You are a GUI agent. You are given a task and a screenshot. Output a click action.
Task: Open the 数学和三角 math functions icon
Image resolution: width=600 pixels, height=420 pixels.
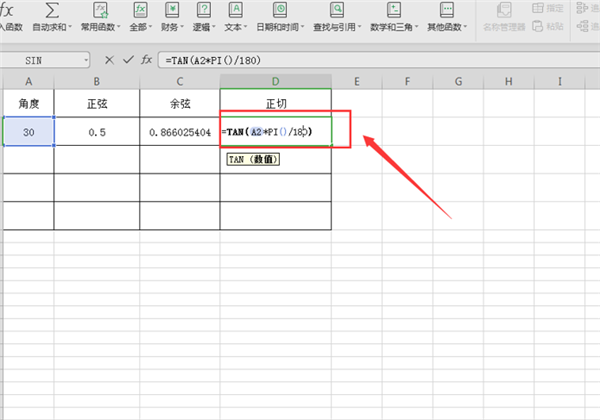394,10
